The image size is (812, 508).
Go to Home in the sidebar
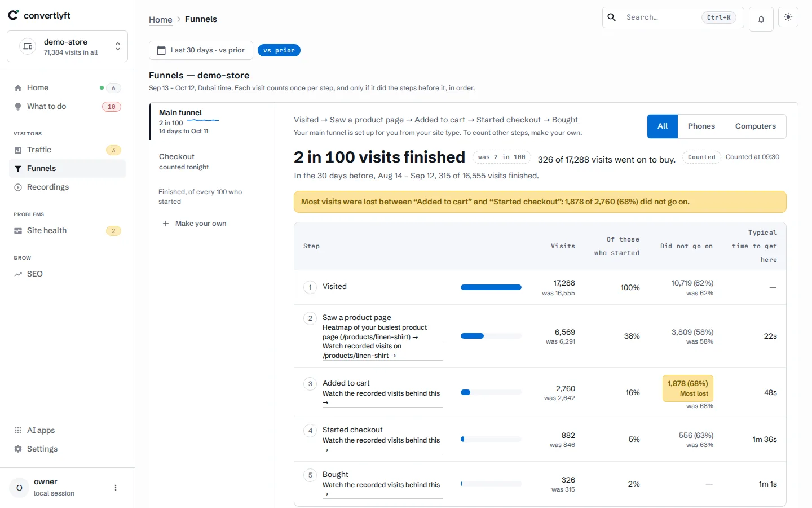coord(67,87)
